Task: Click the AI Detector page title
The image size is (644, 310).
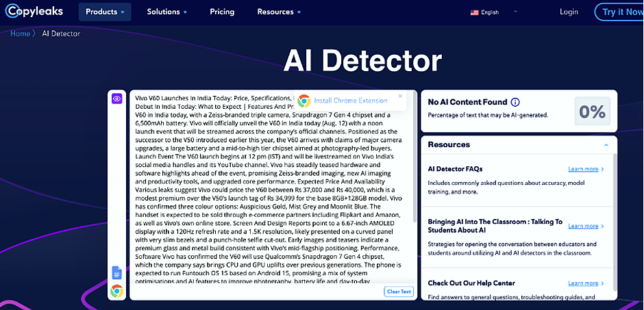Action: 362,62
